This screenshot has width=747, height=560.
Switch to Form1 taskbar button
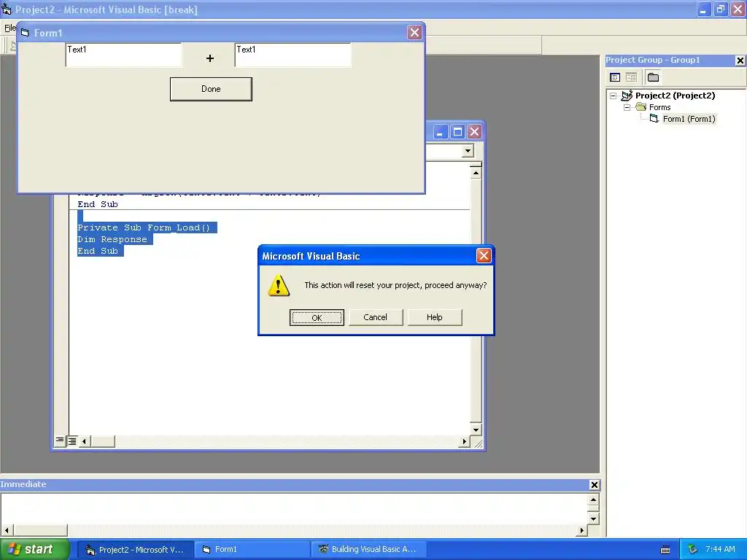252,550
